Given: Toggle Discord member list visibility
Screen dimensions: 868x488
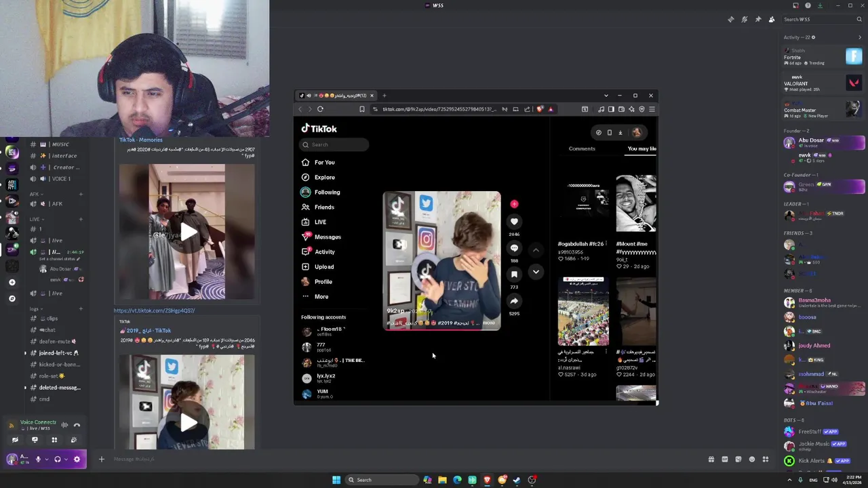Looking at the screenshot, I should [772, 20].
